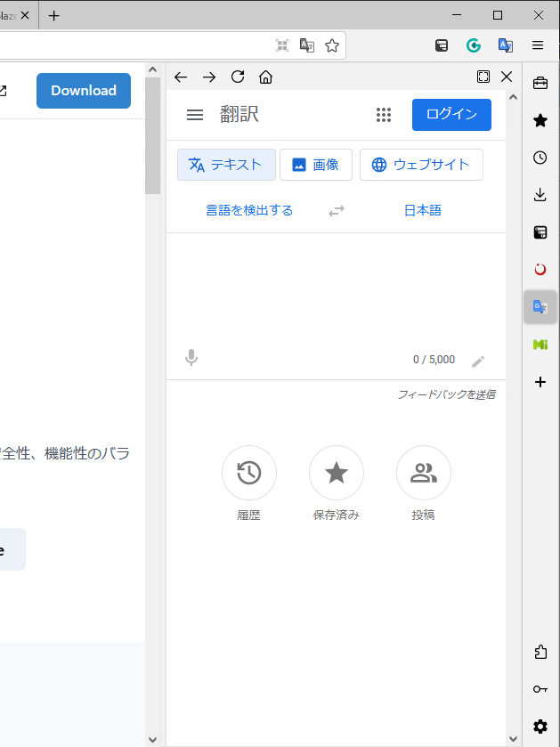Bookmark this page with star icon
This screenshot has width=560, height=747.
point(332,45)
